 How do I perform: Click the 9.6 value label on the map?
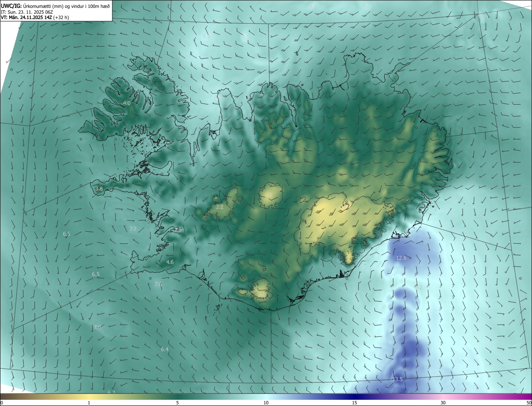tap(207, 37)
